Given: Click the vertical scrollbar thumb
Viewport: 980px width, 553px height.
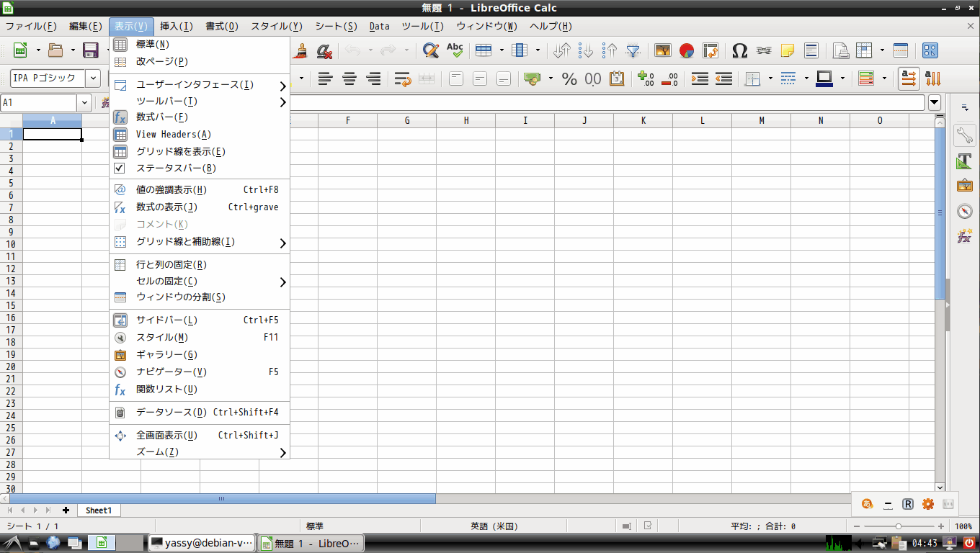Looking at the screenshot, I should pyautogui.click(x=940, y=213).
